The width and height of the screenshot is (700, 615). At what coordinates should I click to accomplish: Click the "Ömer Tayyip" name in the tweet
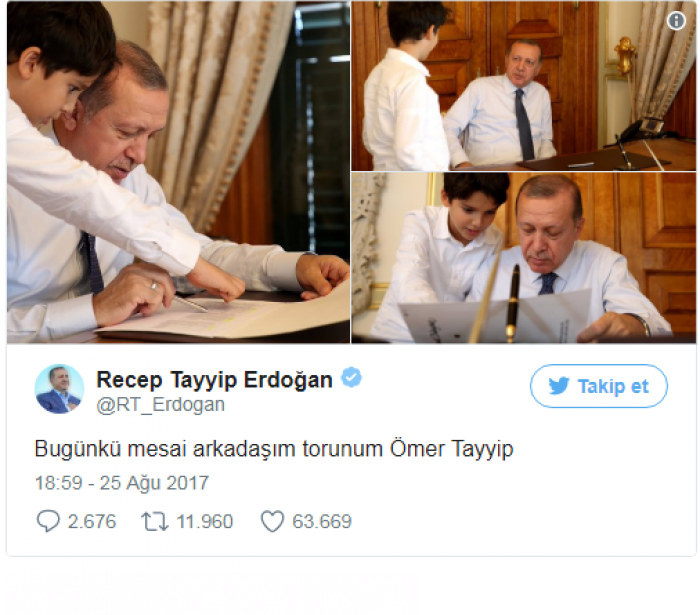(x=452, y=449)
